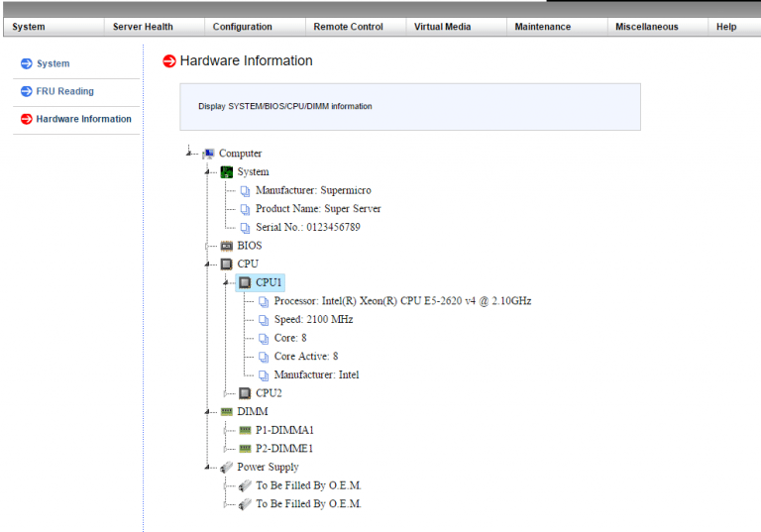761x532 pixels.
Task: Collapse the Computer root node
Action: 188,154
